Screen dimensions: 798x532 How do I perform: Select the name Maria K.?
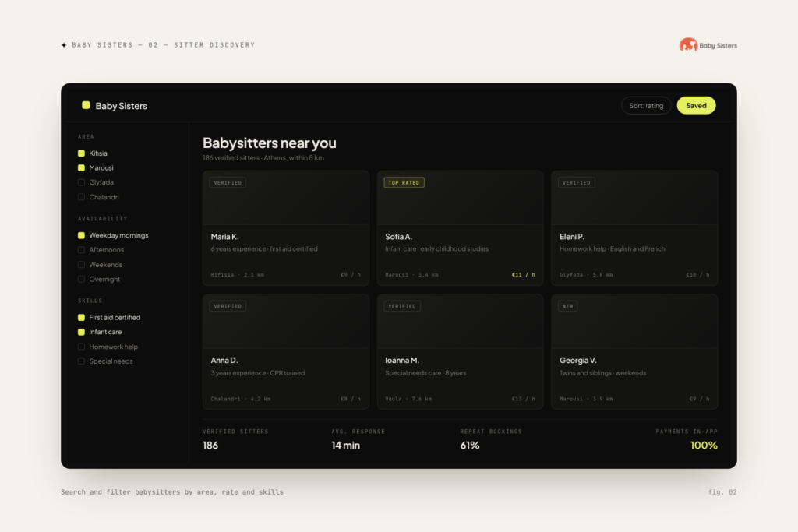[x=224, y=237]
